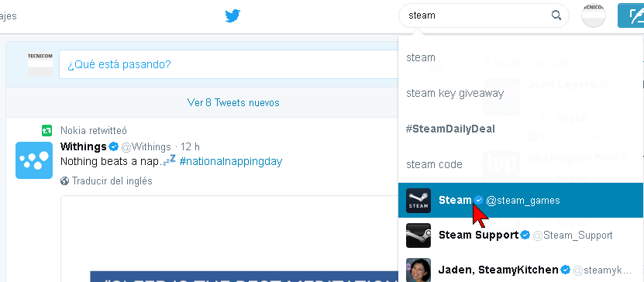Open Jaden, SteamyKitchen account result
This screenshot has width=644, height=282.
coord(521,270)
